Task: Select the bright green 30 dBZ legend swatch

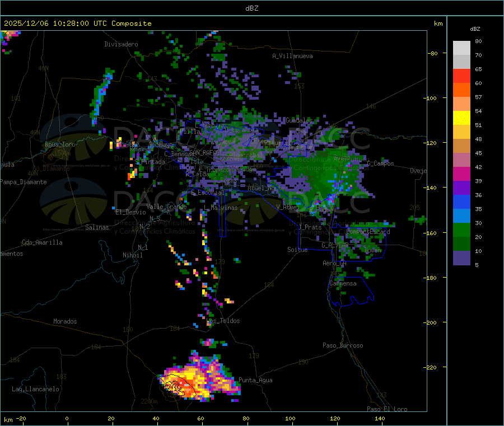Action: 461,230
